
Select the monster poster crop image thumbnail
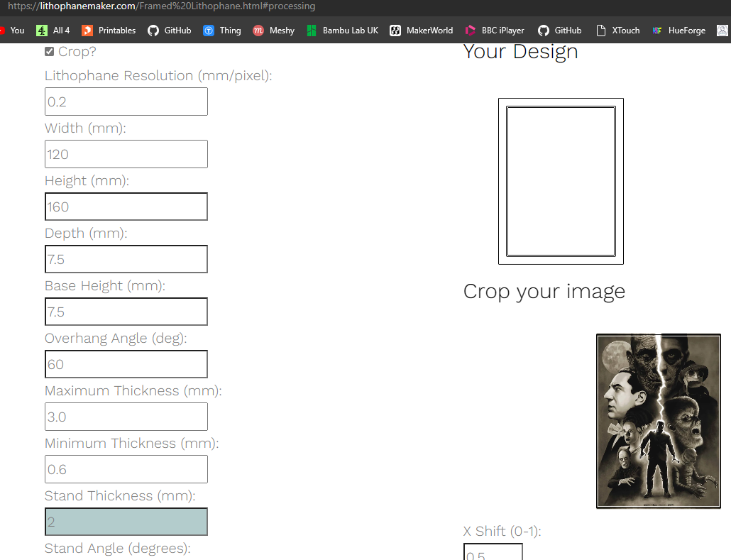[x=659, y=421]
